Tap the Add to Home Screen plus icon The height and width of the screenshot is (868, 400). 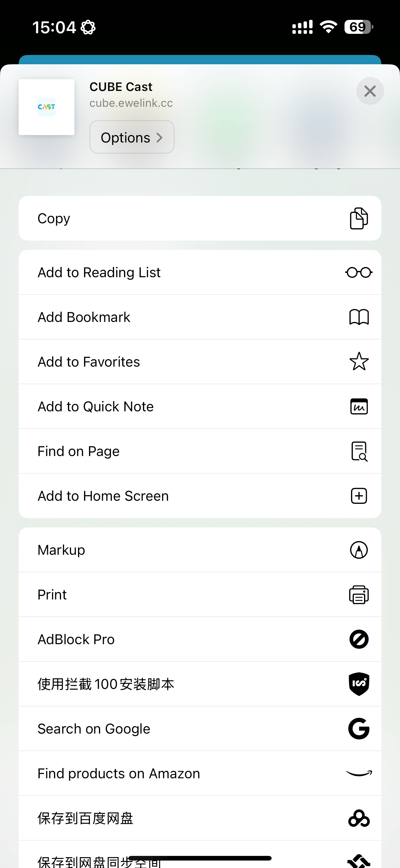pos(359,496)
